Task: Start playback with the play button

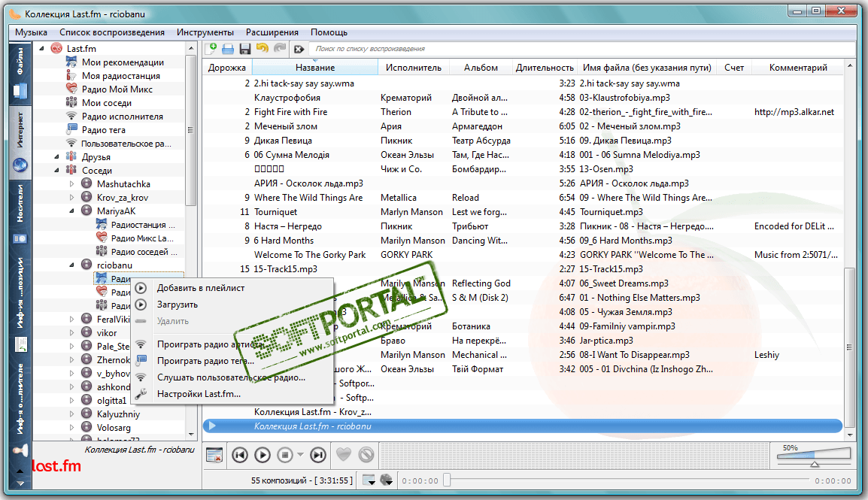Action: (x=263, y=455)
